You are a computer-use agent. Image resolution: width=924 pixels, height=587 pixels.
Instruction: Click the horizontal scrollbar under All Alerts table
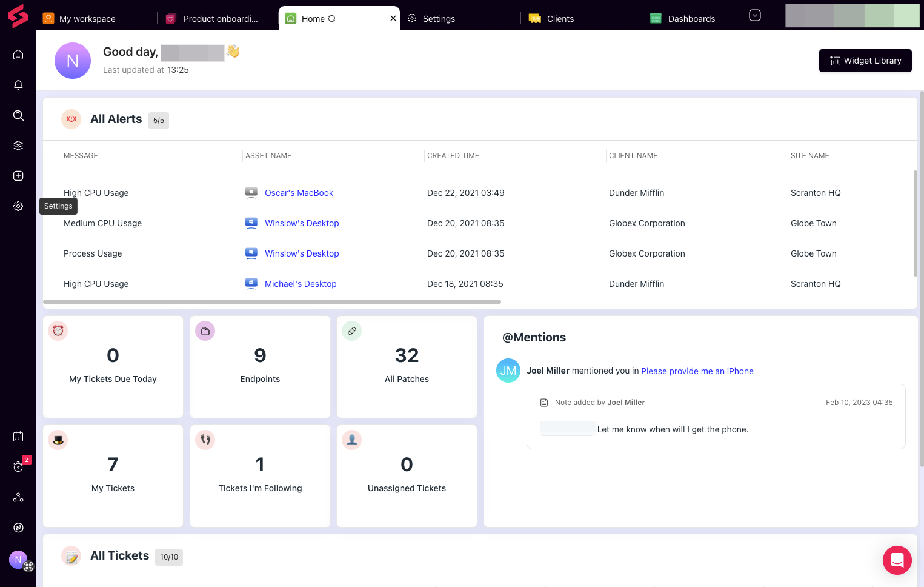[272, 302]
